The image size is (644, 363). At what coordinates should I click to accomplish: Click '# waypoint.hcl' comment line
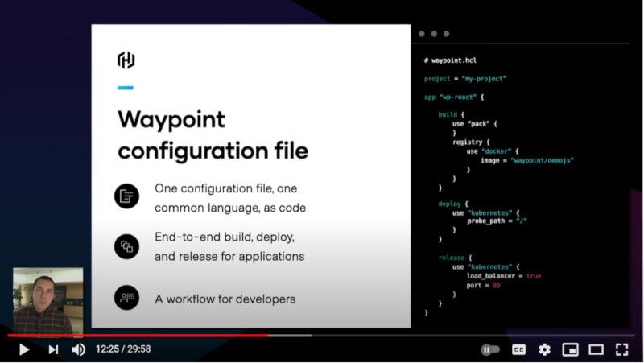coord(450,60)
